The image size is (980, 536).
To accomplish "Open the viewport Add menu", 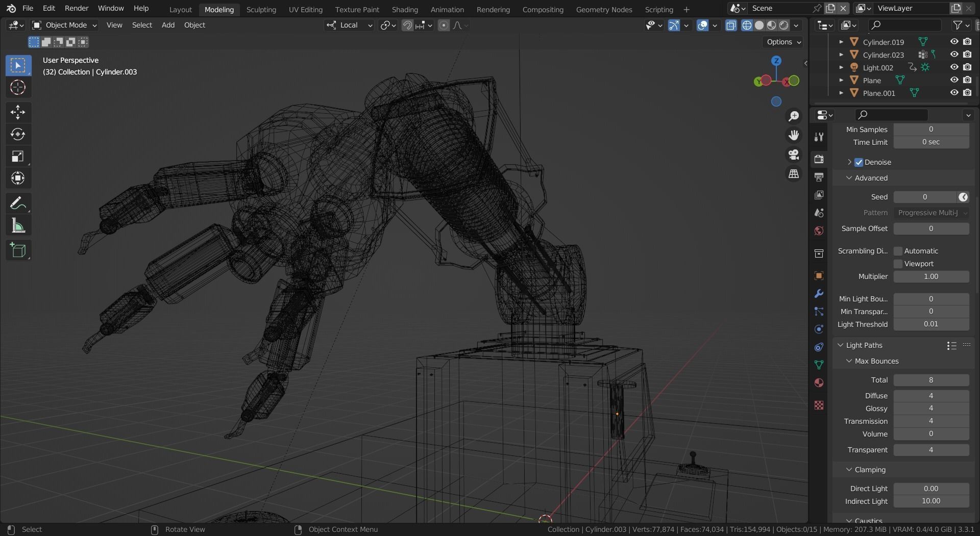I will tap(168, 25).
